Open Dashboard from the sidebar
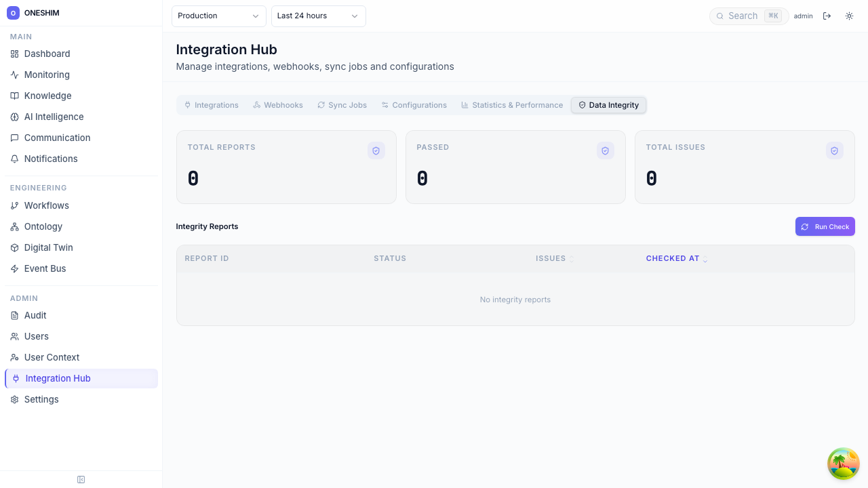 coord(47,54)
